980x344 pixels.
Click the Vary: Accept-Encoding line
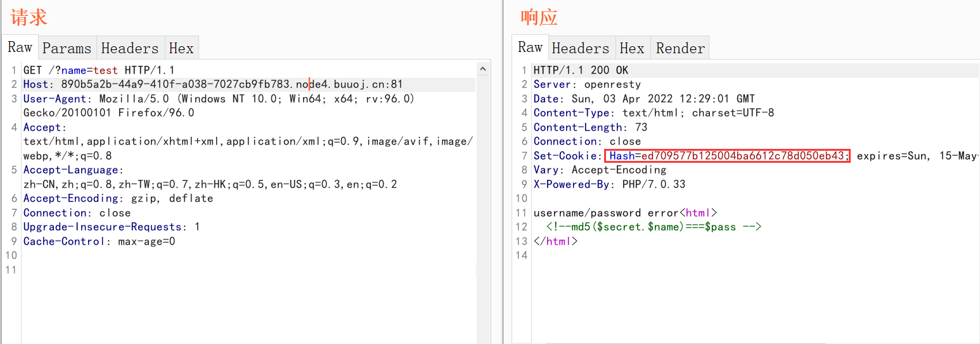coord(600,170)
